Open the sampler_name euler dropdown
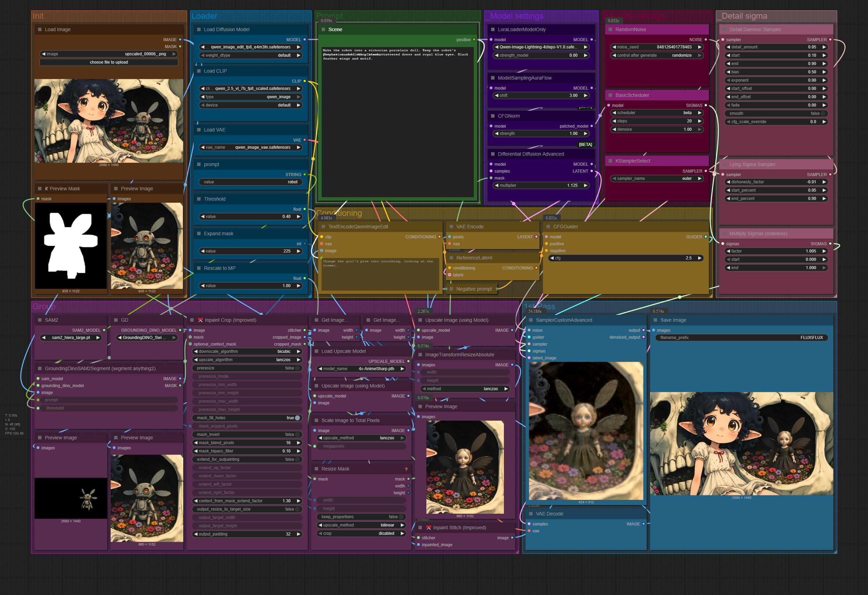 pos(657,178)
